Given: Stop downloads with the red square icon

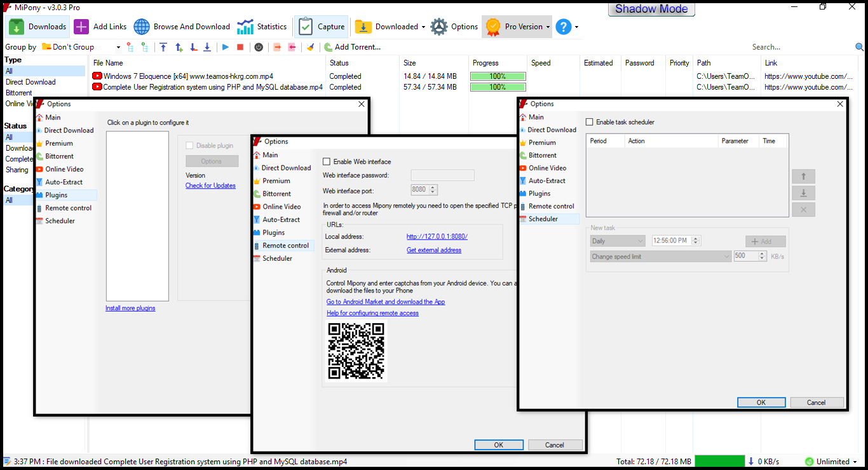Looking at the screenshot, I should [240, 47].
